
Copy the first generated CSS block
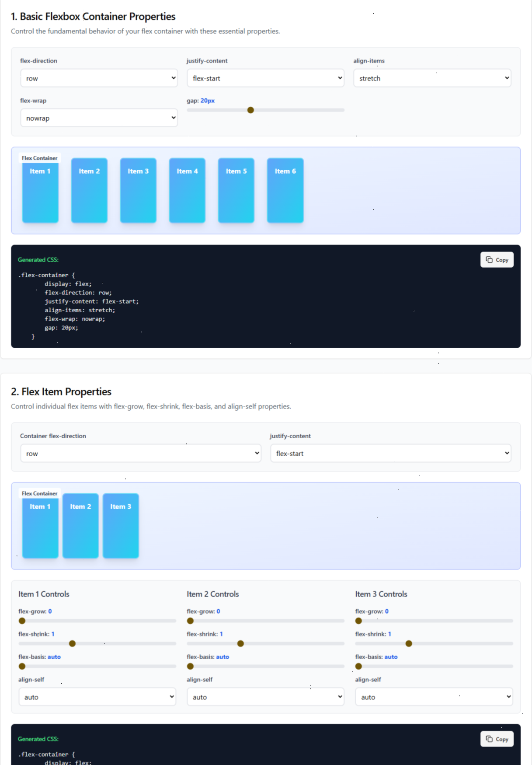497,260
